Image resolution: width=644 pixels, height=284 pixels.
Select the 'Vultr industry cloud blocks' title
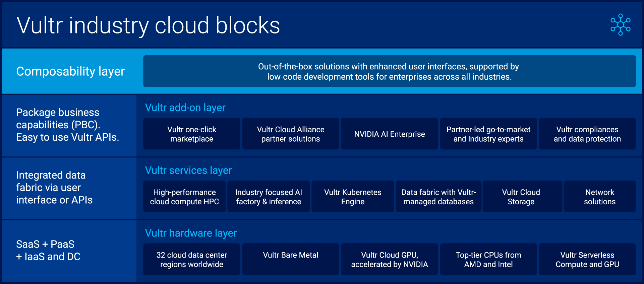(148, 26)
